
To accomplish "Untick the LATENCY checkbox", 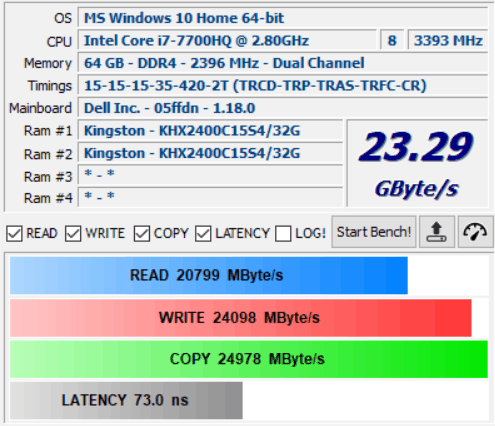I will (x=203, y=233).
